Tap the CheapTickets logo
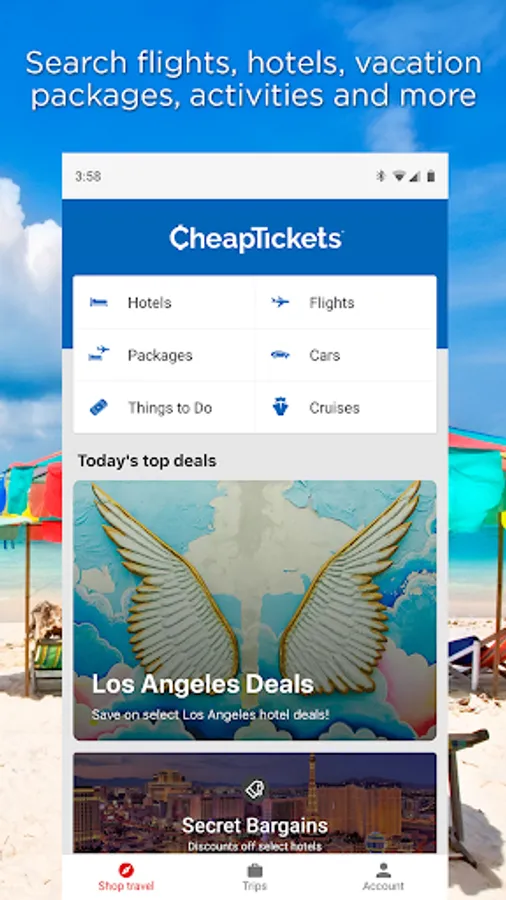 click(x=256, y=238)
